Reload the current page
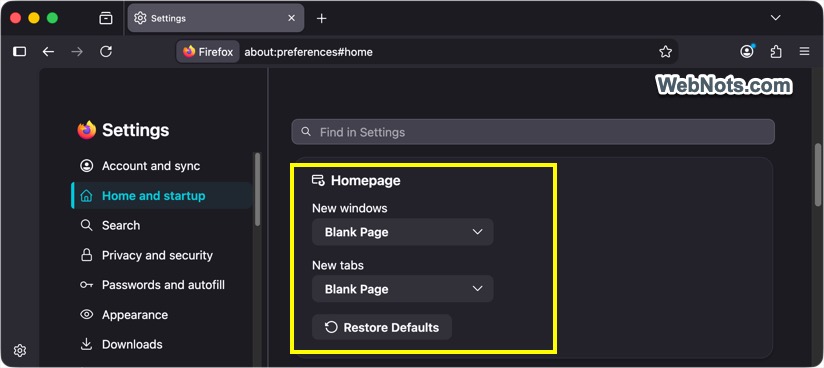Viewport: 824px width, 368px height. pyautogui.click(x=106, y=52)
